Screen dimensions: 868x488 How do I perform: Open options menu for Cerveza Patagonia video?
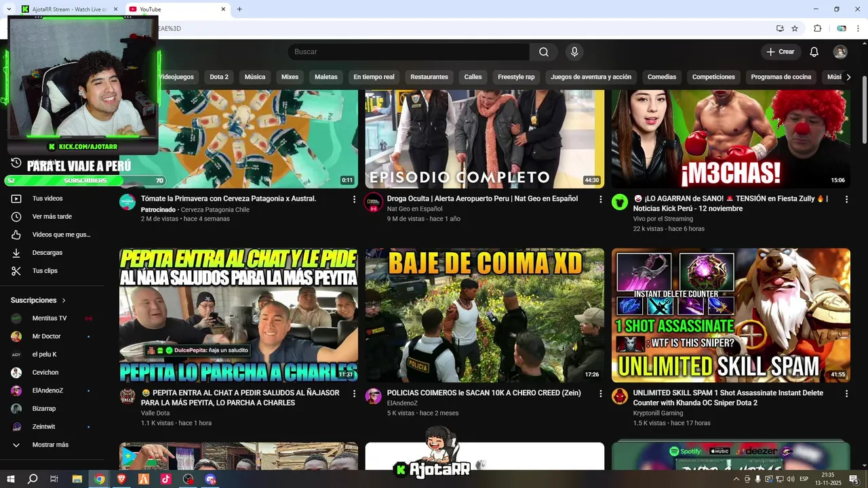pyautogui.click(x=354, y=199)
